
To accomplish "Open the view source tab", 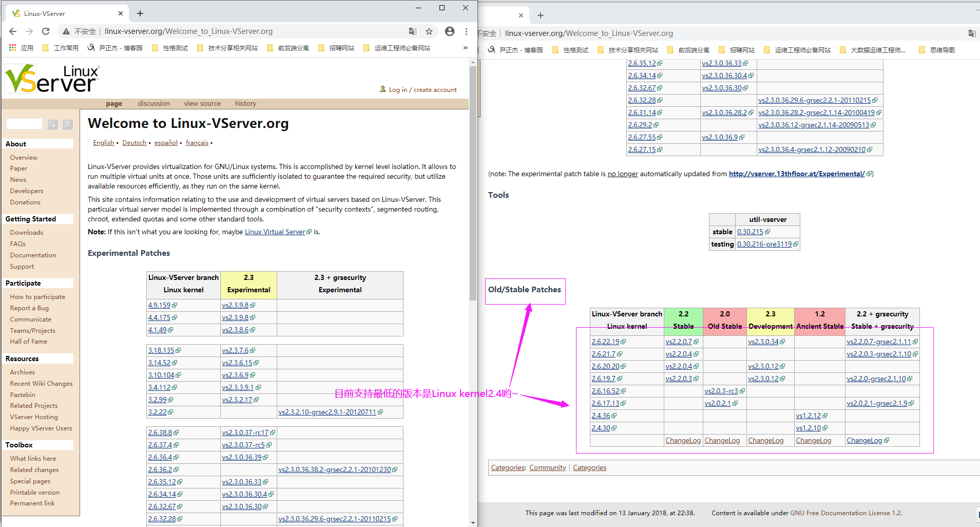I will [x=202, y=104].
